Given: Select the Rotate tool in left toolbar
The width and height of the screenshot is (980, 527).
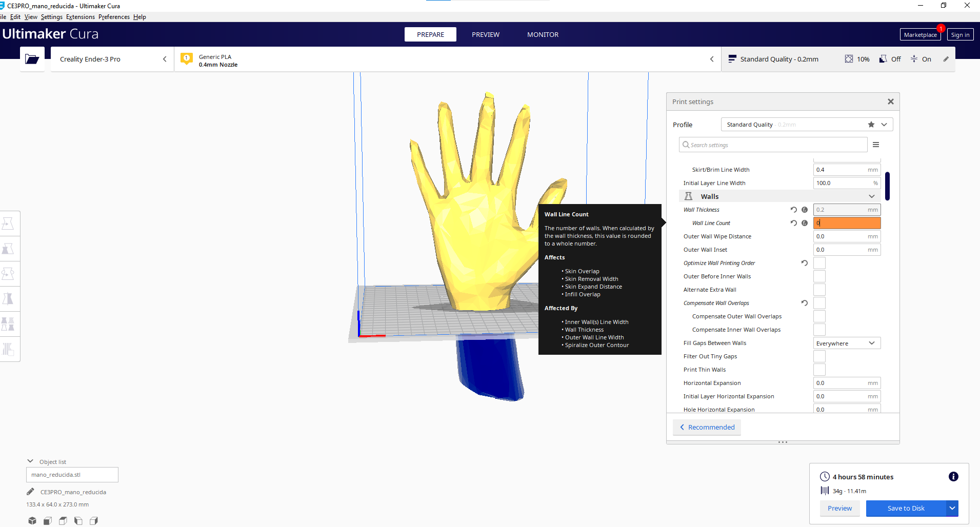Looking at the screenshot, I should (x=8, y=274).
